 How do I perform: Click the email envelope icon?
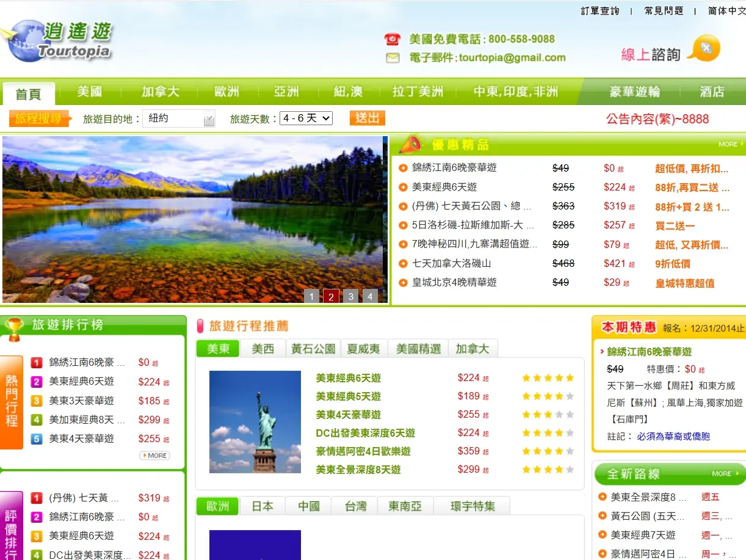tap(392, 58)
